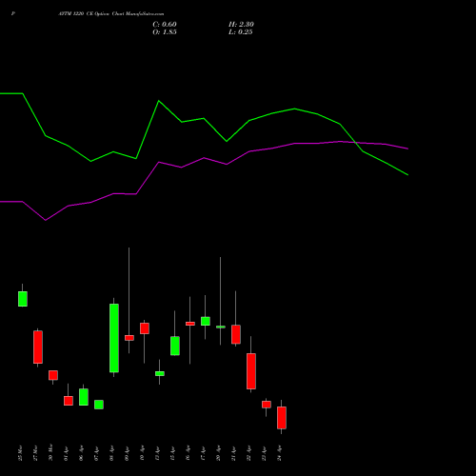The height and width of the screenshot is (476, 476).
Task: Click the '08 Apr' date axis label
Action: click(x=111, y=453)
